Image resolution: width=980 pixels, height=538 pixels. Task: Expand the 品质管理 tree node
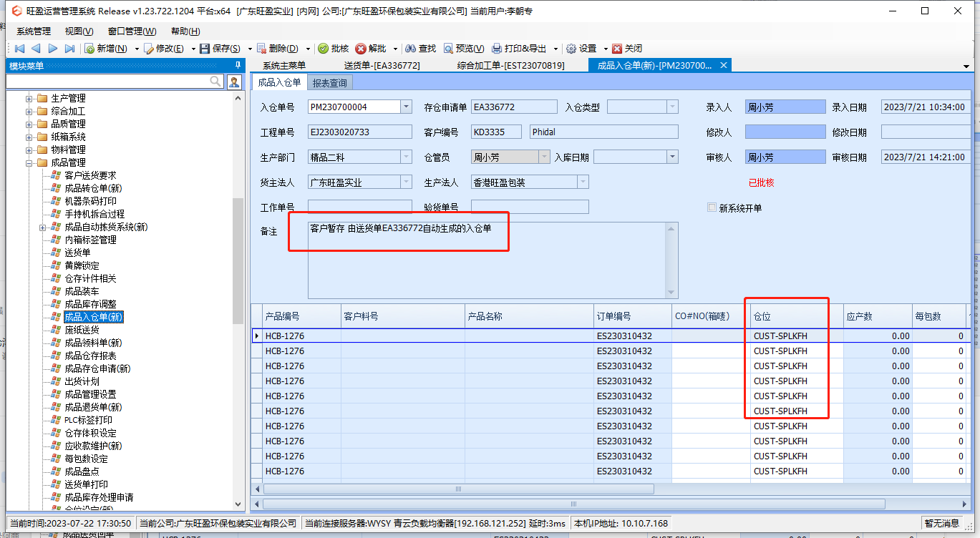click(x=29, y=124)
